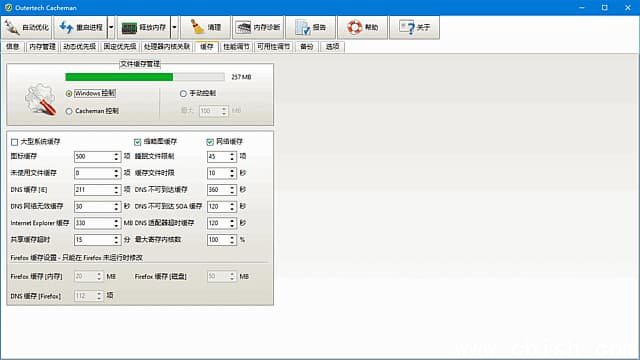
Task: Enable the 大型系统缓存 checkbox
Action: click(x=15, y=142)
